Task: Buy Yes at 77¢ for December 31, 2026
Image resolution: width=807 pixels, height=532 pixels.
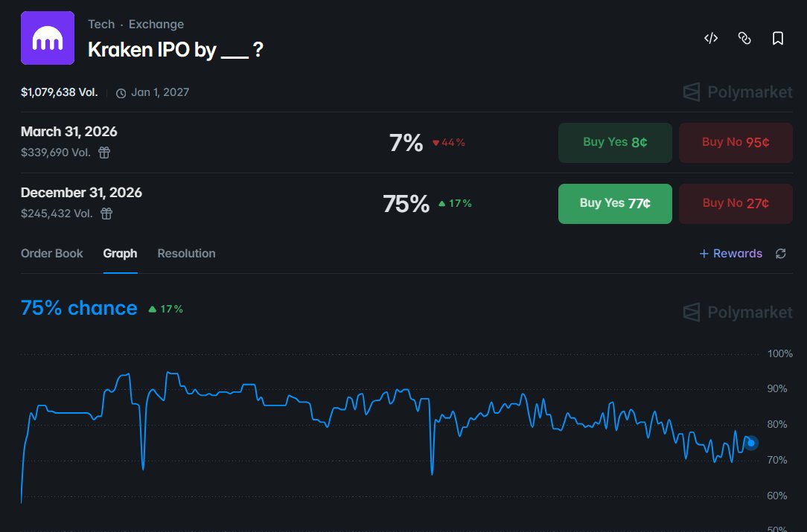Action: click(x=615, y=204)
